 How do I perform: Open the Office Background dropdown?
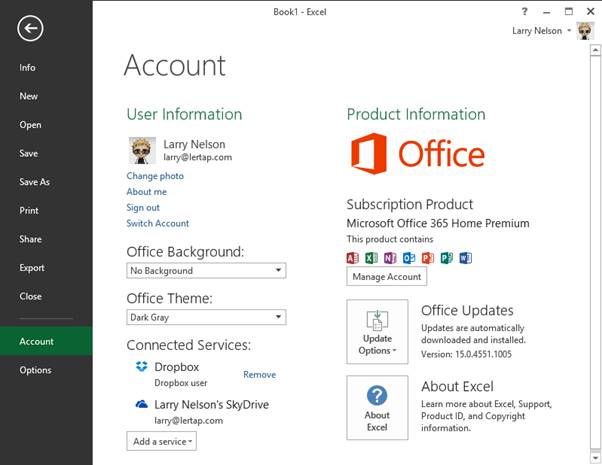pos(206,271)
